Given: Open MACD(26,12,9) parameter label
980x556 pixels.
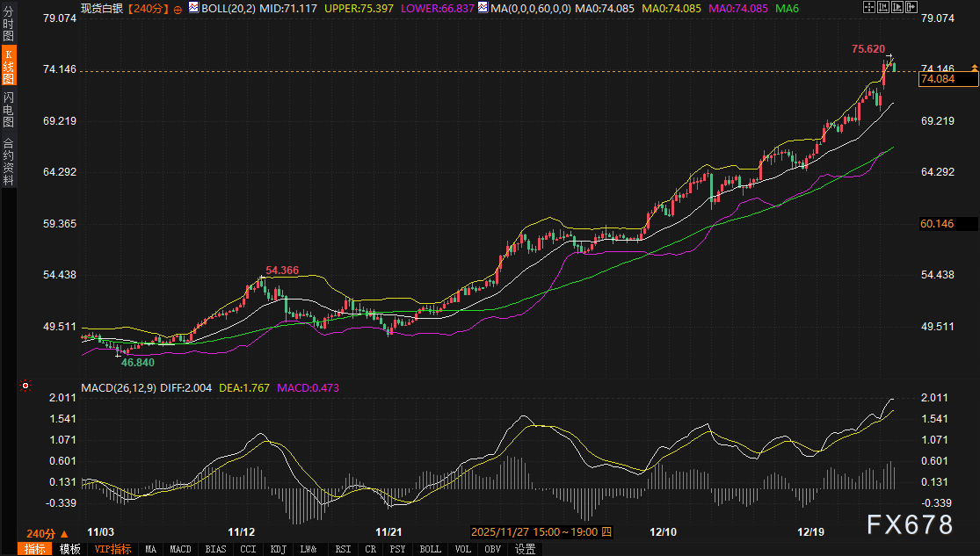Looking at the screenshot, I should [x=118, y=387].
